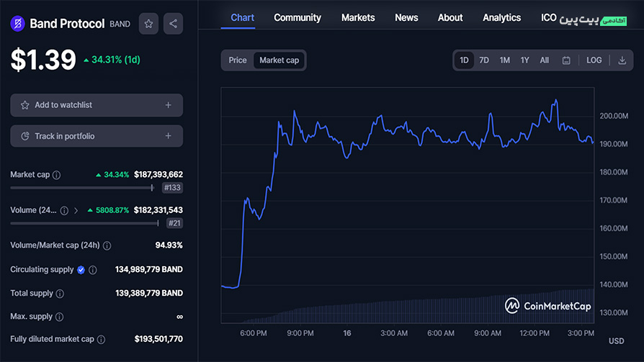Viewport: 644px width, 362px height.
Task: Select the 1Y time range
Action: click(525, 60)
